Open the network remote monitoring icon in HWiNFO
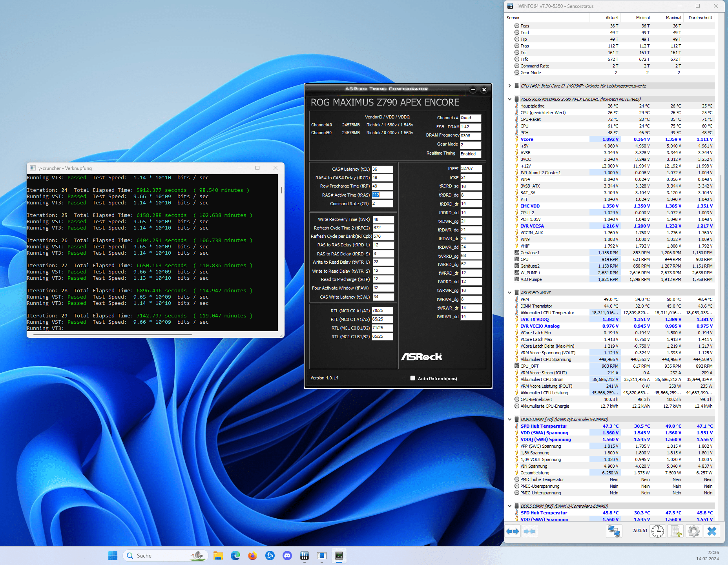The width and height of the screenshot is (728, 565). click(614, 531)
